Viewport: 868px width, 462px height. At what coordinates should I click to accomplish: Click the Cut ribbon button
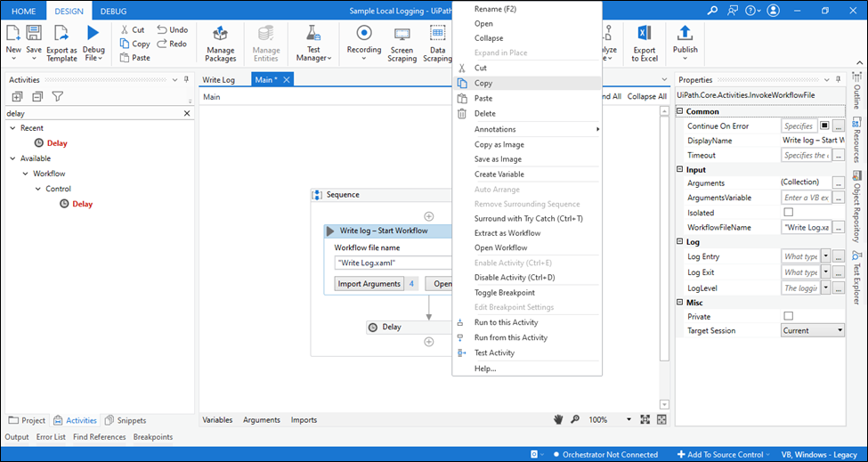(x=133, y=30)
